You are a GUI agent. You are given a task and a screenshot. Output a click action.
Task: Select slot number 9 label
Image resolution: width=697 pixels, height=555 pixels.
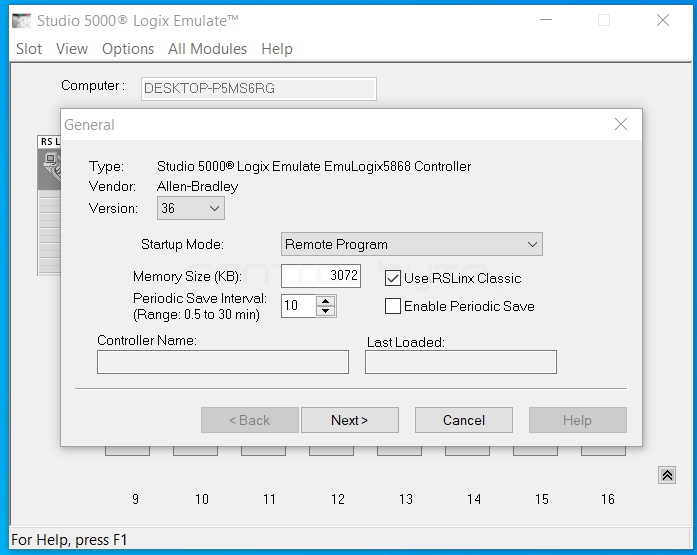(x=135, y=499)
